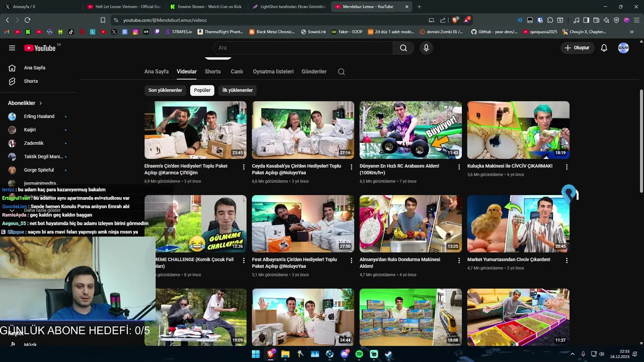Select the İlk yüklenenler filter chip
This screenshot has height=362, width=644.
[x=237, y=90]
